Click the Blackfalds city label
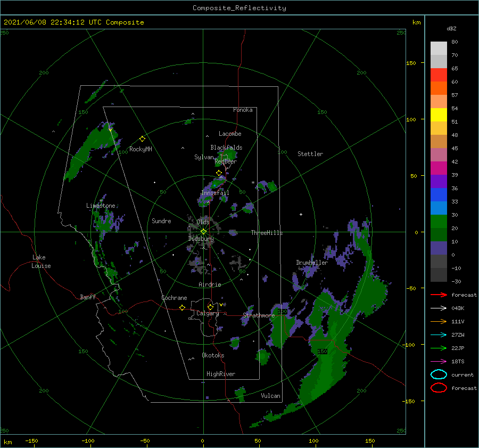 [x=226, y=148]
